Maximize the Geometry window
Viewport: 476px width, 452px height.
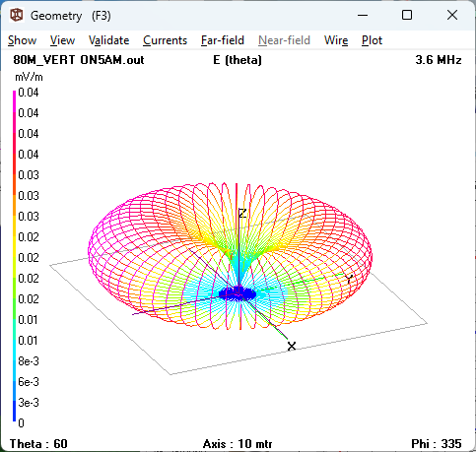[x=407, y=15]
